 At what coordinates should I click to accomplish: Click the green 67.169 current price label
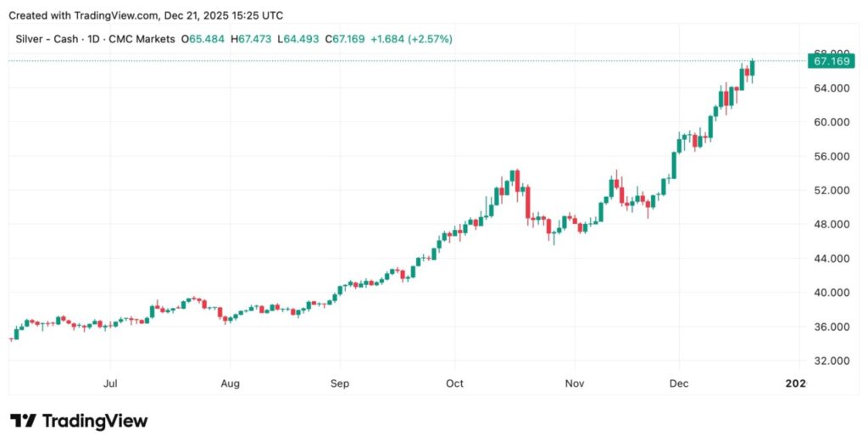coord(831,61)
